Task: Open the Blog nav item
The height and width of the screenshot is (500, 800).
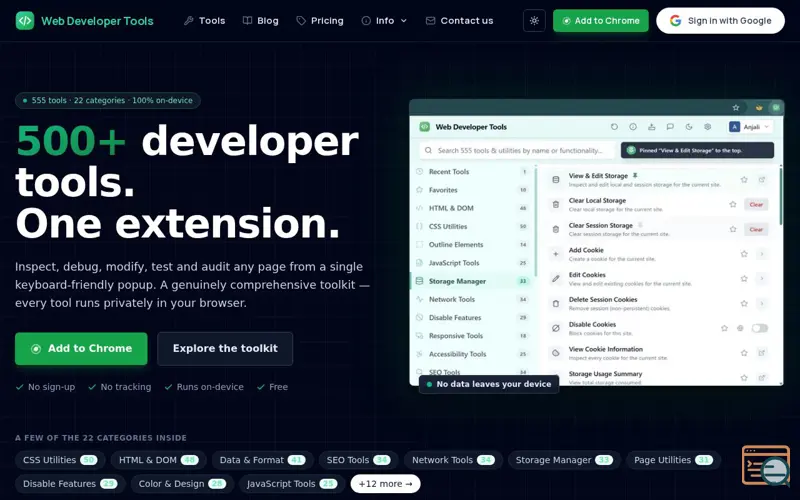Action: point(261,21)
